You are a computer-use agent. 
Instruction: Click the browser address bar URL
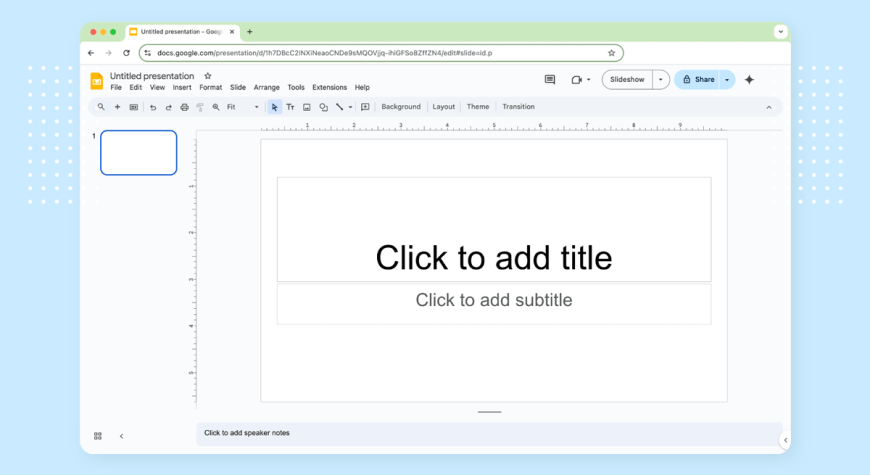(x=325, y=53)
